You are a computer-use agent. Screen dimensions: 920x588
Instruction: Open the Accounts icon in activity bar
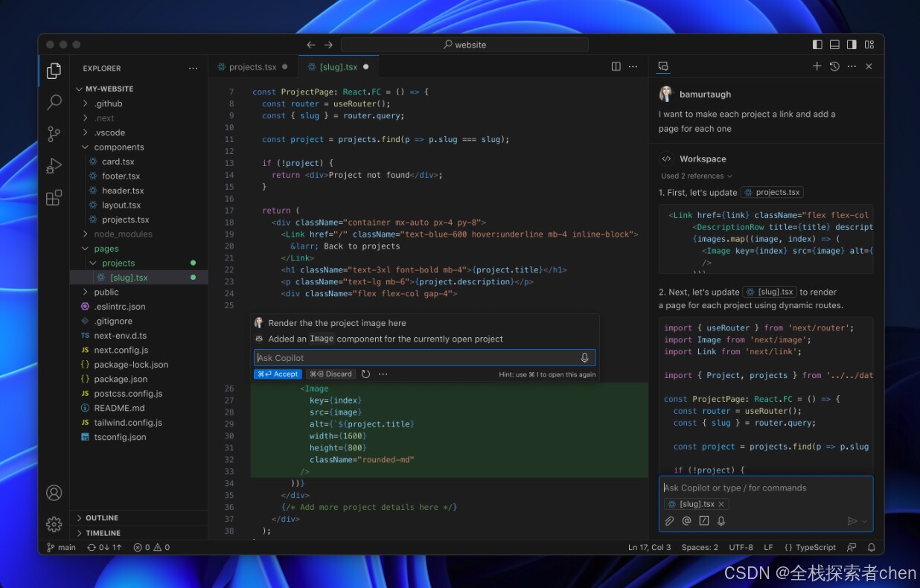pos(54,492)
